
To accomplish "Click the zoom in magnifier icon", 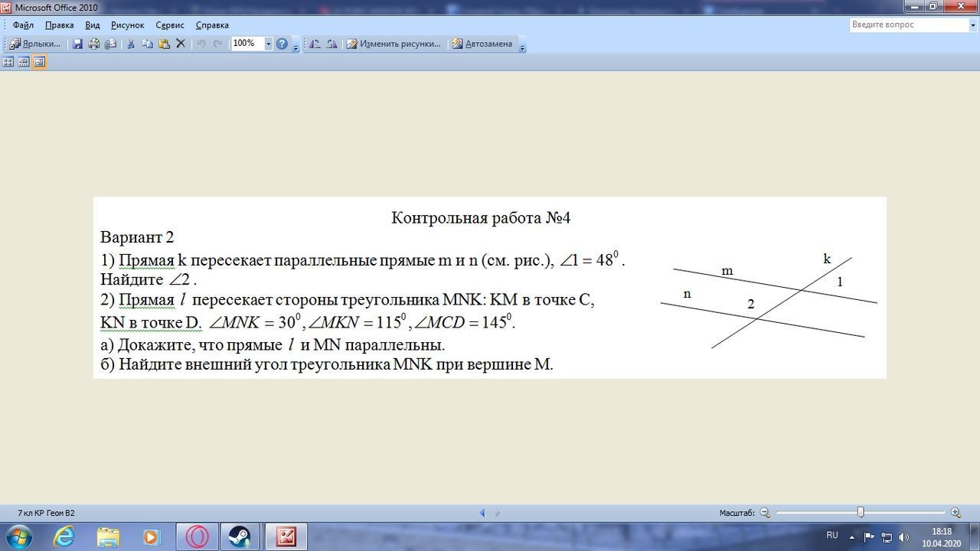I will click(x=955, y=513).
